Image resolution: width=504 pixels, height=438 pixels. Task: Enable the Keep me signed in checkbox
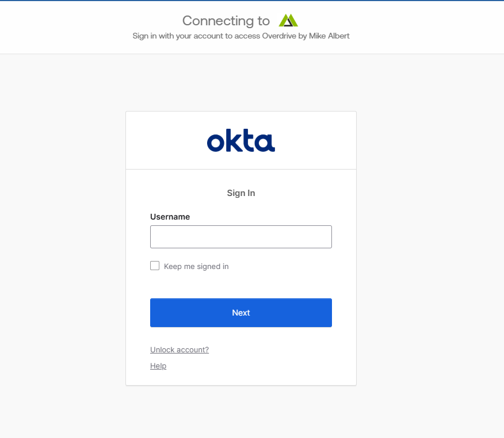(x=155, y=266)
